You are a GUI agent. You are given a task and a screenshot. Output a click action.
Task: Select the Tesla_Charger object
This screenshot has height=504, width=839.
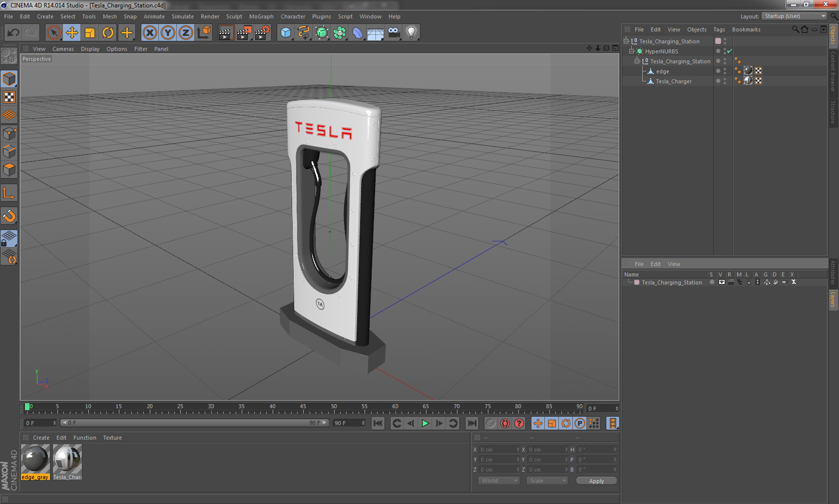(673, 81)
